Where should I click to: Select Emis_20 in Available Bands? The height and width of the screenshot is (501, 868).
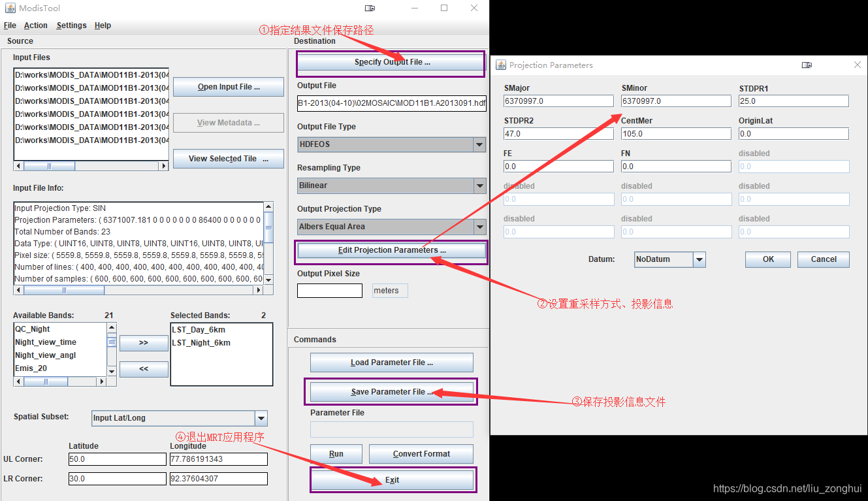60,368
